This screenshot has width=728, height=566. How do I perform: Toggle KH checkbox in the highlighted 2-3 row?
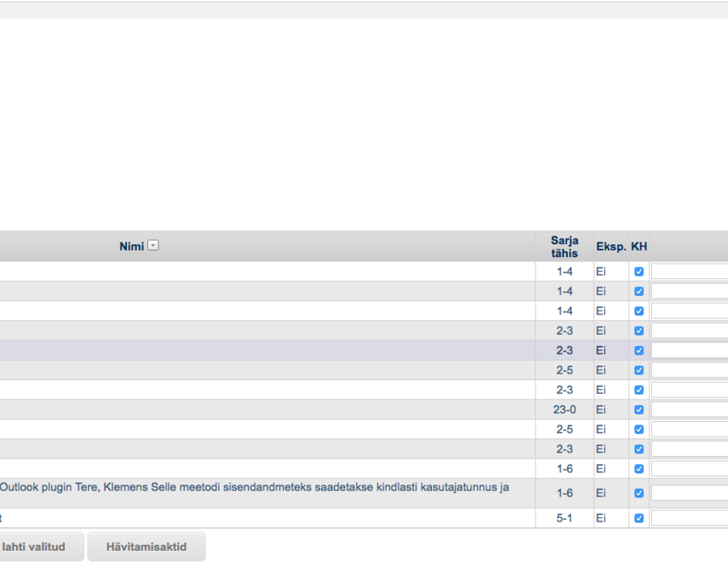pos(639,350)
